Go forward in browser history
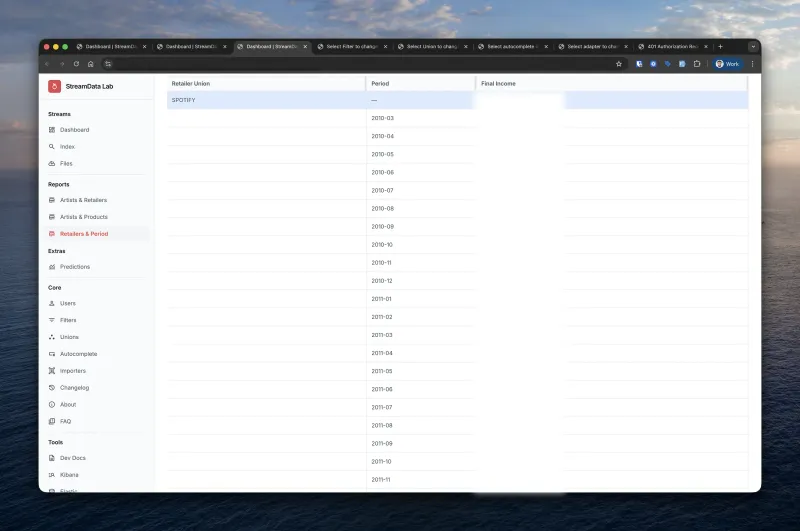Image resolution: width=800 pixels, height=531 pixels. [62, 64]
